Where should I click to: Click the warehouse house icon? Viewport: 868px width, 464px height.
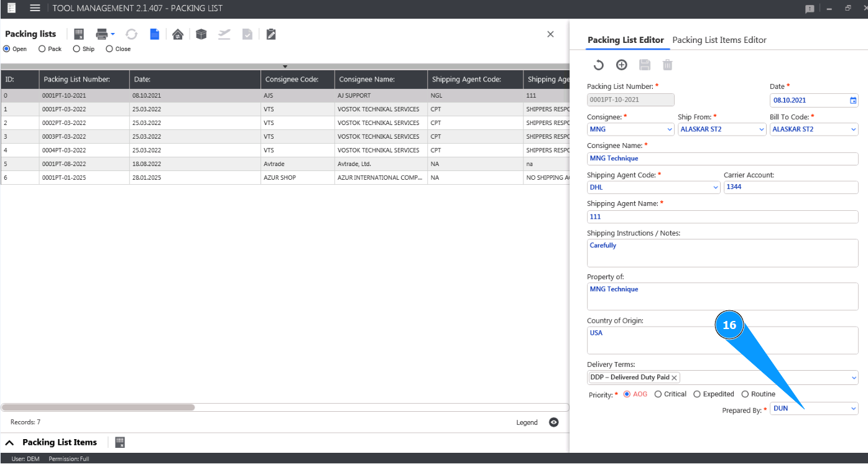pos(178,34)
